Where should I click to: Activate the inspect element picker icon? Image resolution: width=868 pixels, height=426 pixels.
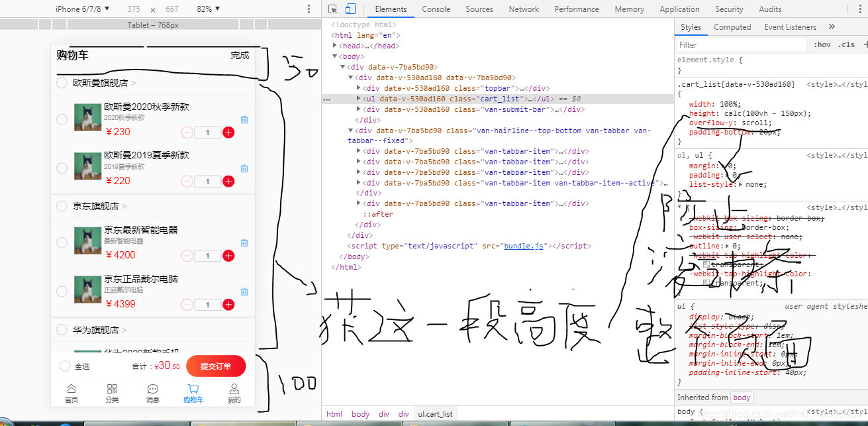point(333,9)
